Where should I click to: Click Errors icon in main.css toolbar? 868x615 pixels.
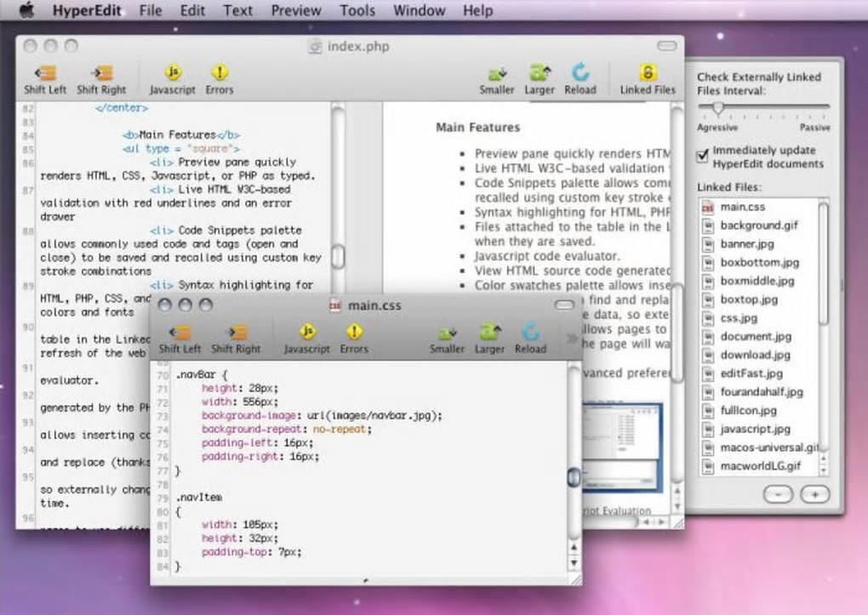(354, 333)
